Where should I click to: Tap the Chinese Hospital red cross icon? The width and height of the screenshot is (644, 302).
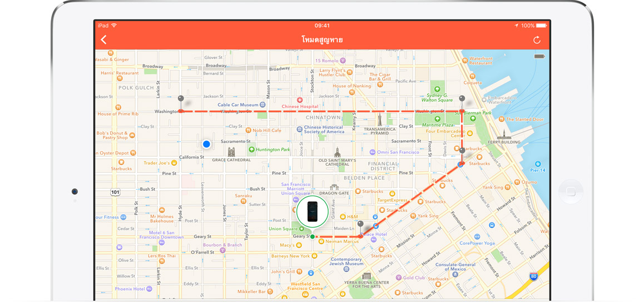[x=299, y=100]
